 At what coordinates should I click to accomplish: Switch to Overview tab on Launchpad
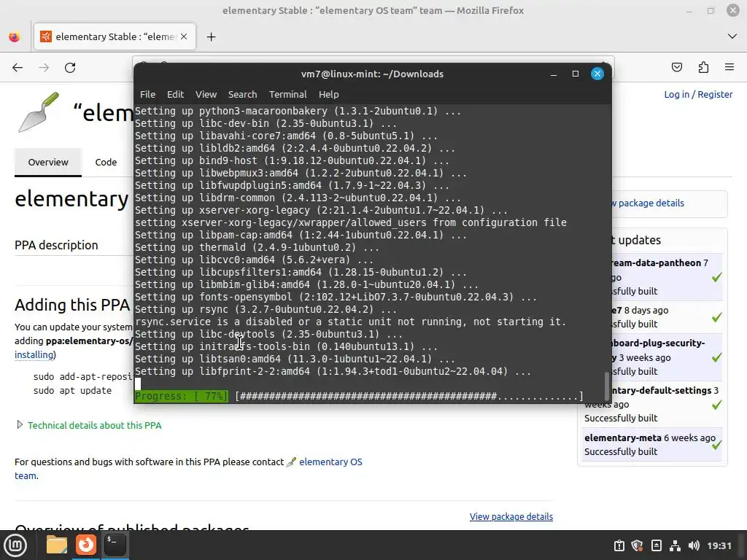coord(48,162)
